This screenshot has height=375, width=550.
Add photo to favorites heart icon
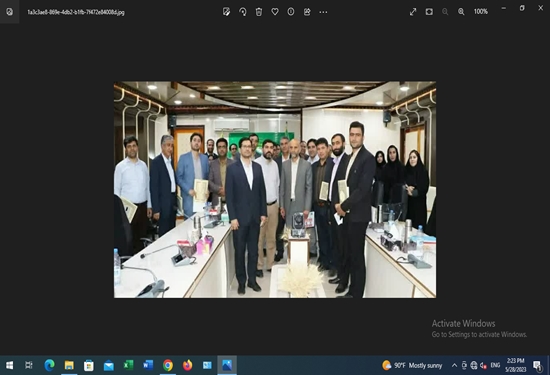pos(275,12)
